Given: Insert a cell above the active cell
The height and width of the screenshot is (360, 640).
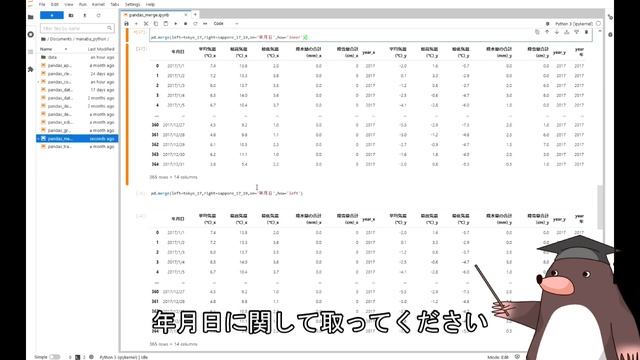Looking at the screenshot, I should point(567,32).
